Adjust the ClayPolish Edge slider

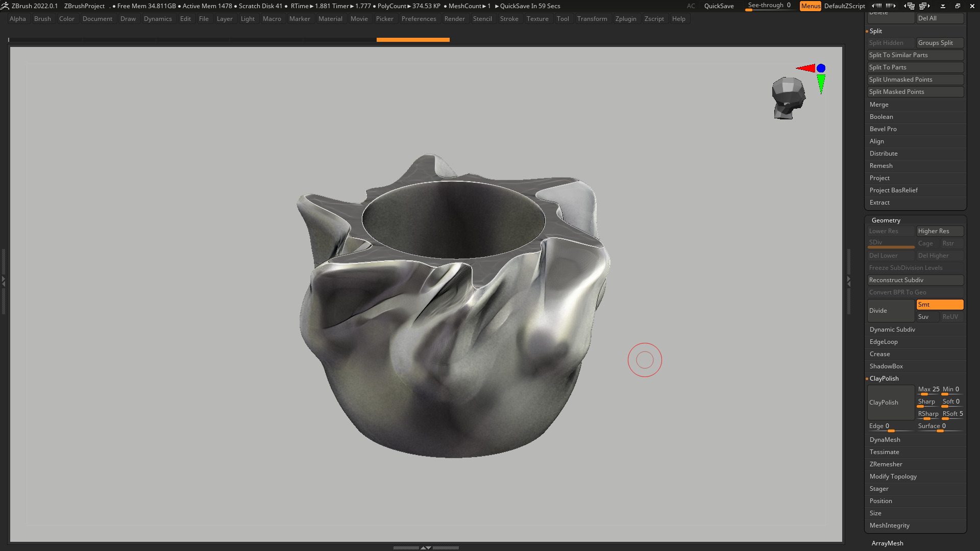point(891,427)
